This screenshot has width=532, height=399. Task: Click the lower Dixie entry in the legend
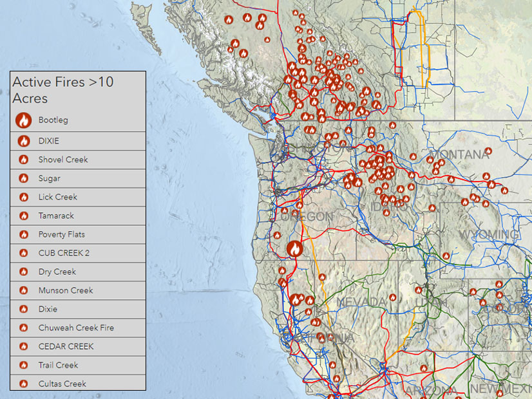pyautogui.click(x=48, y=309)
